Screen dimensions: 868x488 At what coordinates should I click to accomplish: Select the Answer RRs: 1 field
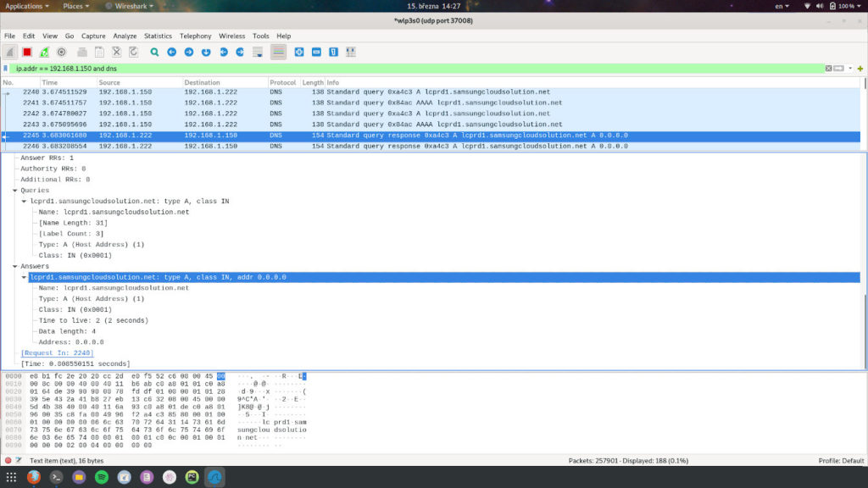[x=47, y=158]
